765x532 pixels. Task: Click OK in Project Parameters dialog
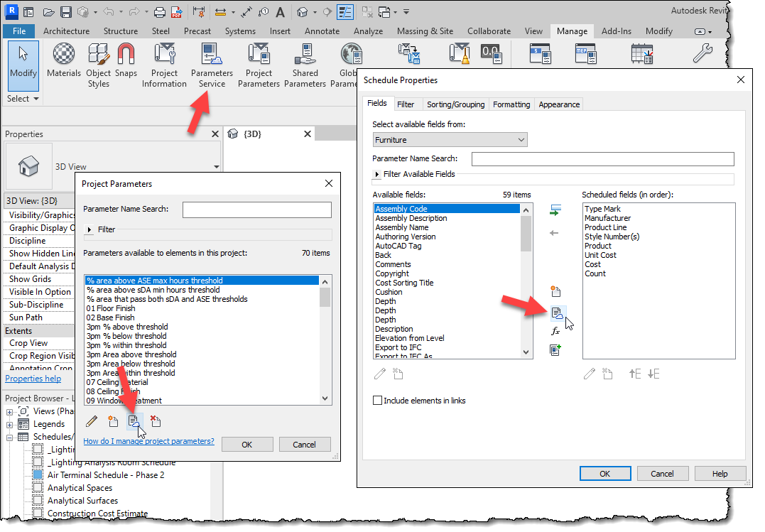click(x=247, y=444)
